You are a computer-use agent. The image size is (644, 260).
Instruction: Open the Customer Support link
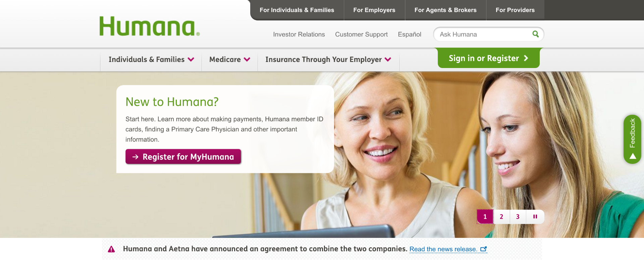361,34
